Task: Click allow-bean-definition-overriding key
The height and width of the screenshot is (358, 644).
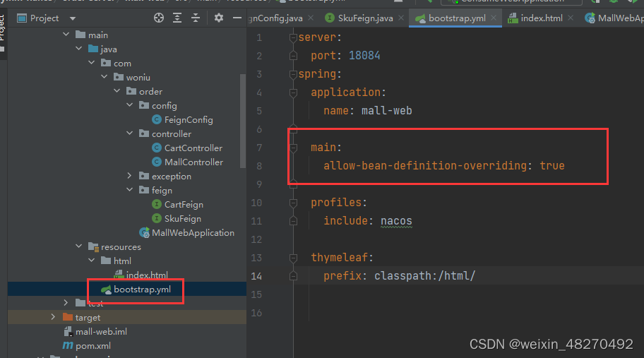Action: point(424,165)
